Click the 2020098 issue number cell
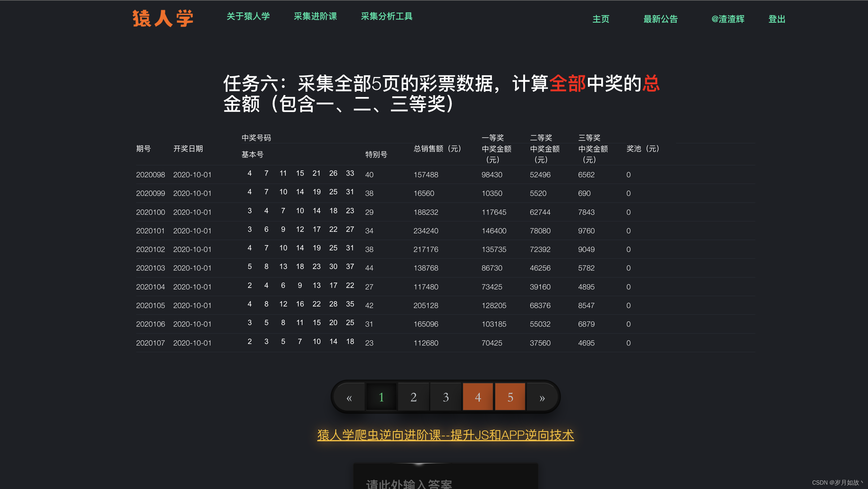Screen dimensions: 868x489 pos(150,175)
